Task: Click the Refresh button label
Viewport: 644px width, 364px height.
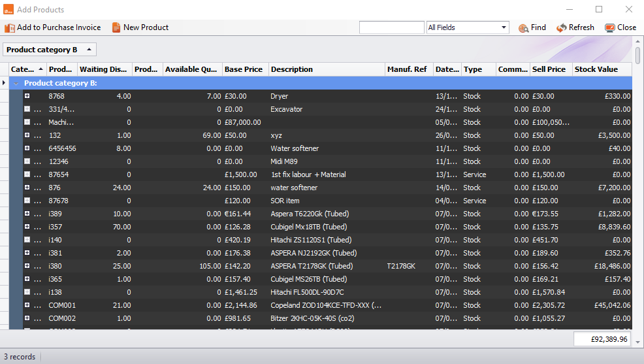Action: pos(581,27)
